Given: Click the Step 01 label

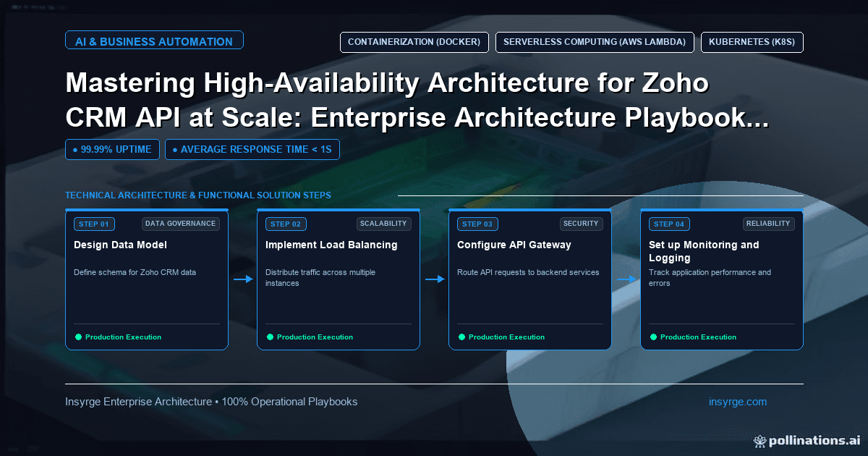Looking at the screenshot, I should click(x=94, y=224).
